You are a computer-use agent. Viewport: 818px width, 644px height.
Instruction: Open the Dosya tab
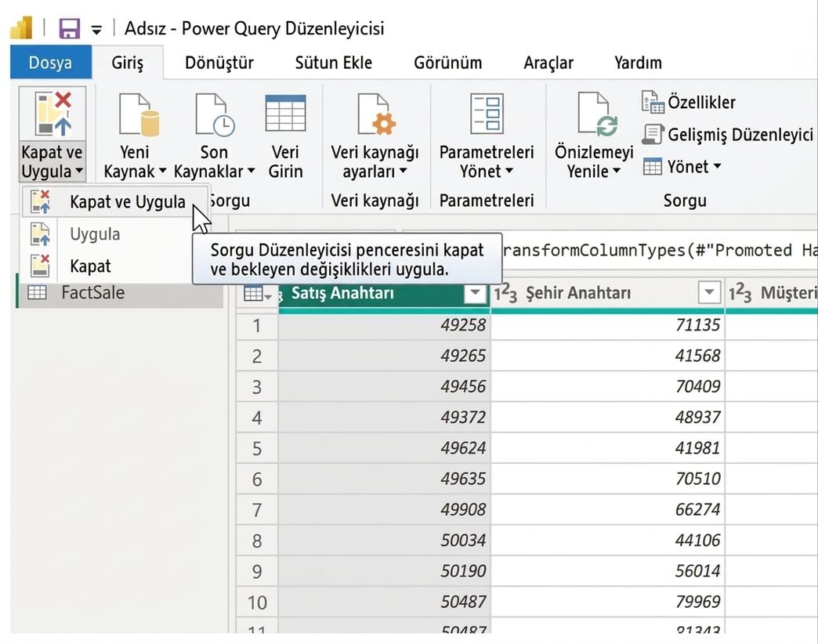51,63
